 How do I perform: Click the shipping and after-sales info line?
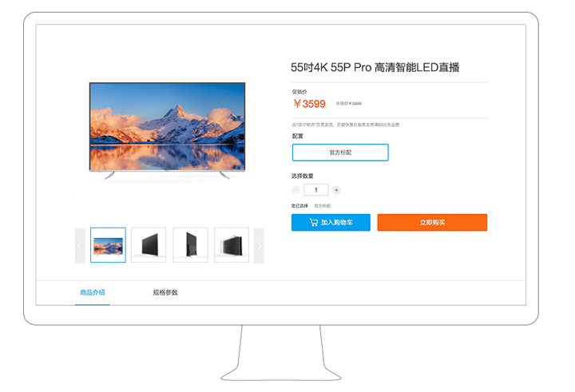346,125
